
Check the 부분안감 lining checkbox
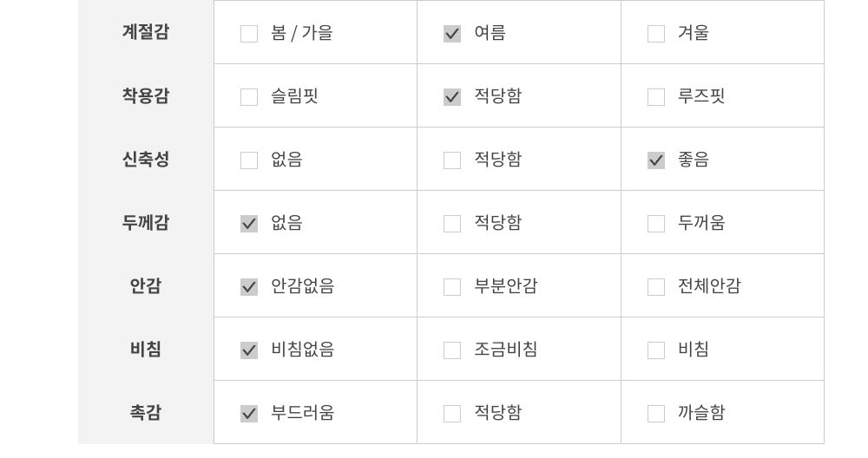point(452,287)
